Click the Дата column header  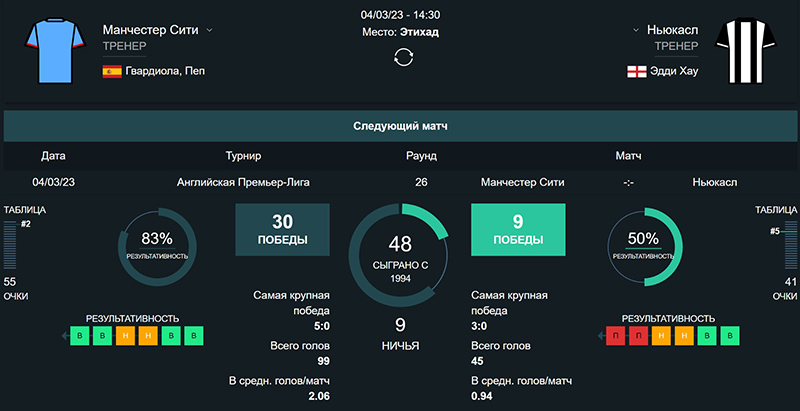click(x=54, y=156)
